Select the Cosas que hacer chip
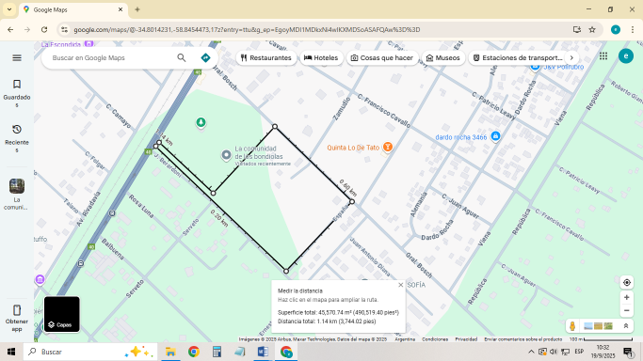The image size is (643, 361). tap(382, 58)
